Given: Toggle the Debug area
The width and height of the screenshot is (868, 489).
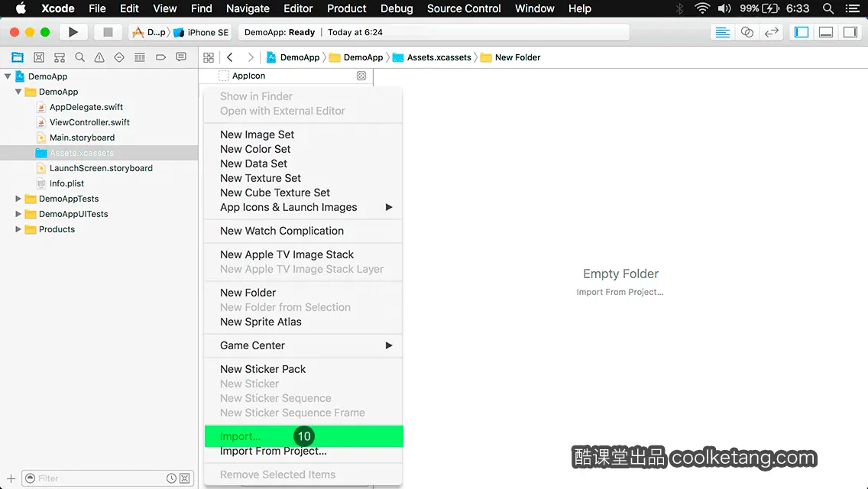Looking at the screenshot, I should point(826,32).
